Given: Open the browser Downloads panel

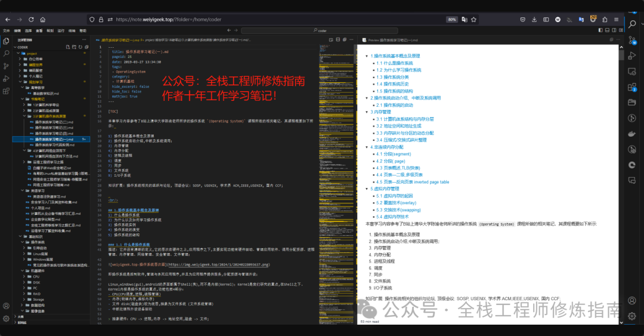Looking at the screenshot, I should click(x=534, y=19).
